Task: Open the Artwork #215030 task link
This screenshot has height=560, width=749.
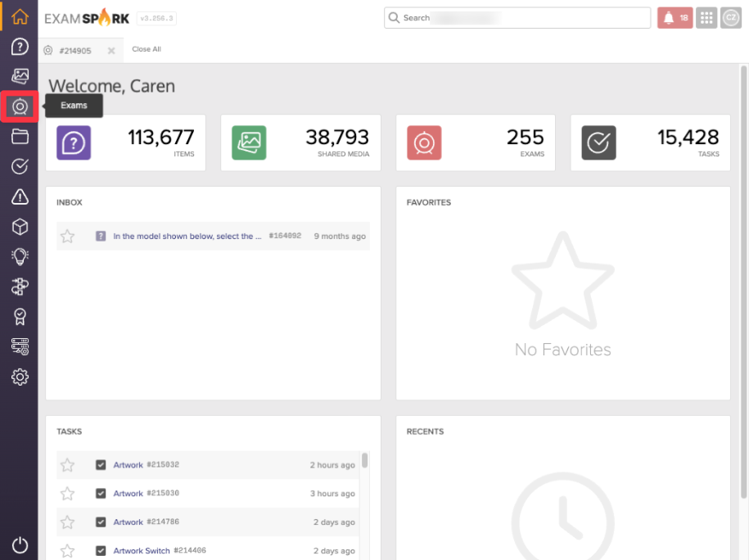Action: (x=128, y=494)
